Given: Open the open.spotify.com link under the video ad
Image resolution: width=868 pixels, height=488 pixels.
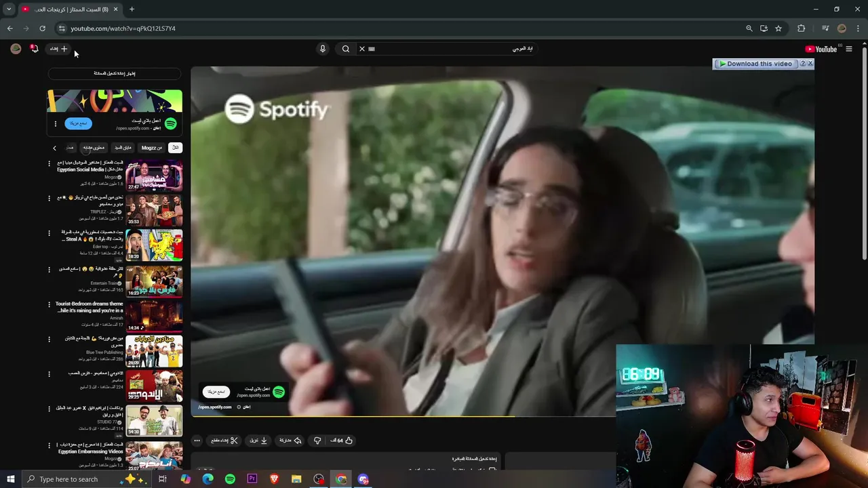Looking at the screenshot, I should (215, 407).
